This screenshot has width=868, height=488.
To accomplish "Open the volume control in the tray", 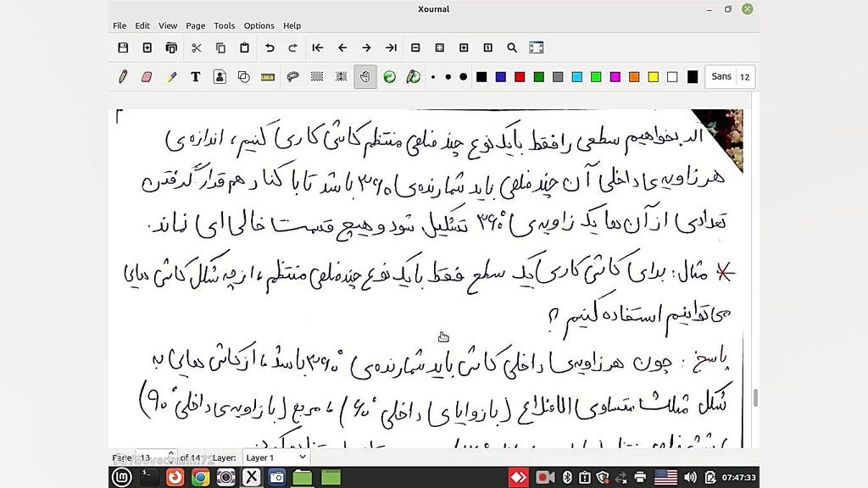I will click(x=690, y=477).
